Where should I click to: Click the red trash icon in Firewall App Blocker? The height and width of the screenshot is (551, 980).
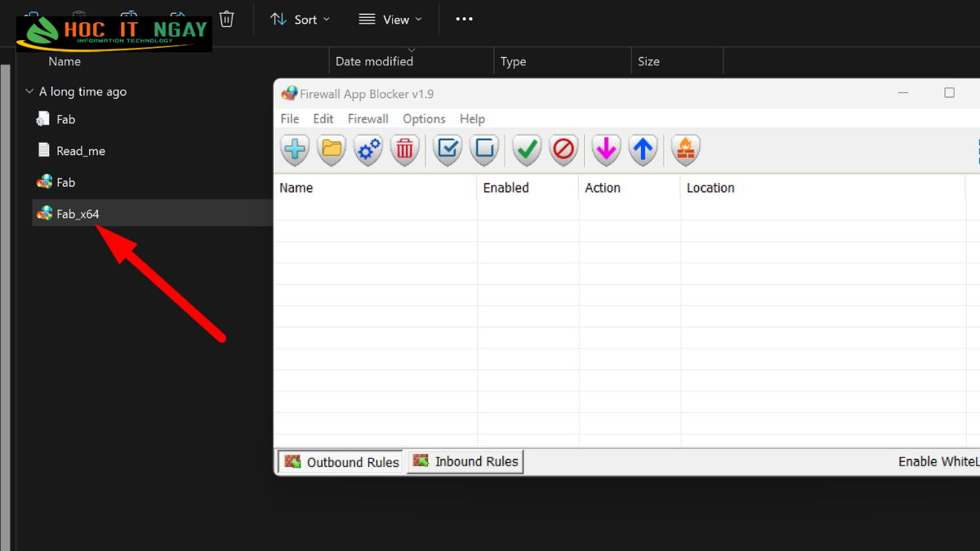point(405,150)
